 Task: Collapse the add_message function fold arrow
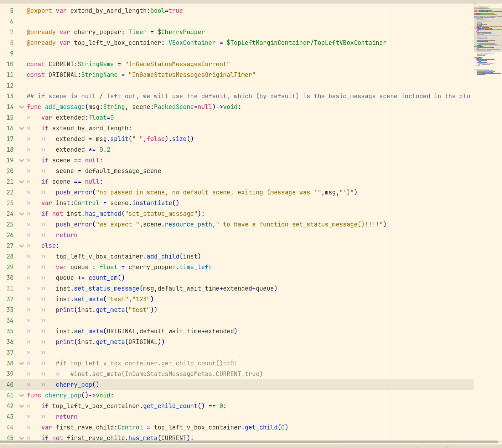pyautogui.click(x=21, y=107)
